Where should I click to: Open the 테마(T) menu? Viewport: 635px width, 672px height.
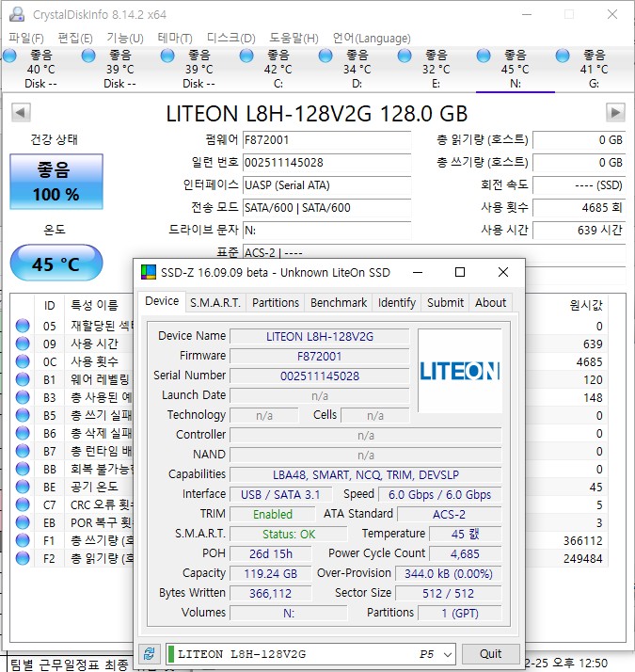click(175, 39)
